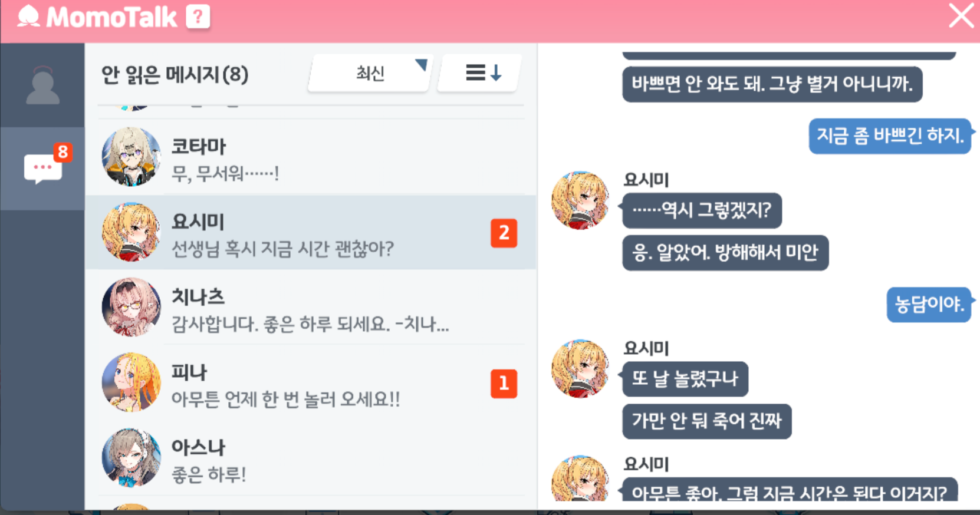
Task: Toggle the sort order arrow button
Action: (480, 73)
